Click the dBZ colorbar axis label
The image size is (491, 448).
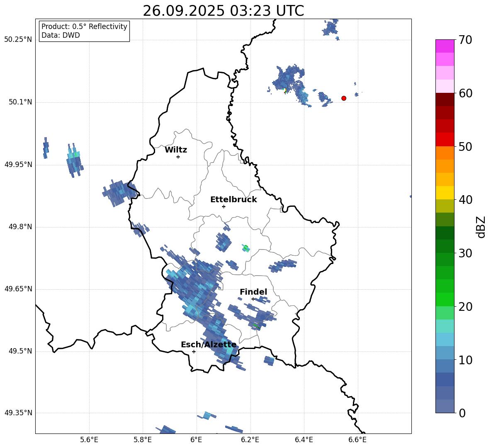click(x=481, y=227)
